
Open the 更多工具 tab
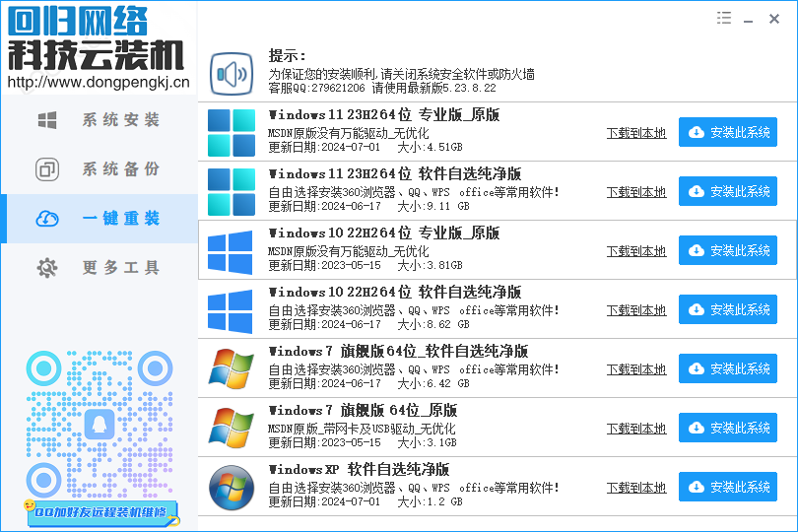pos(100,267)
